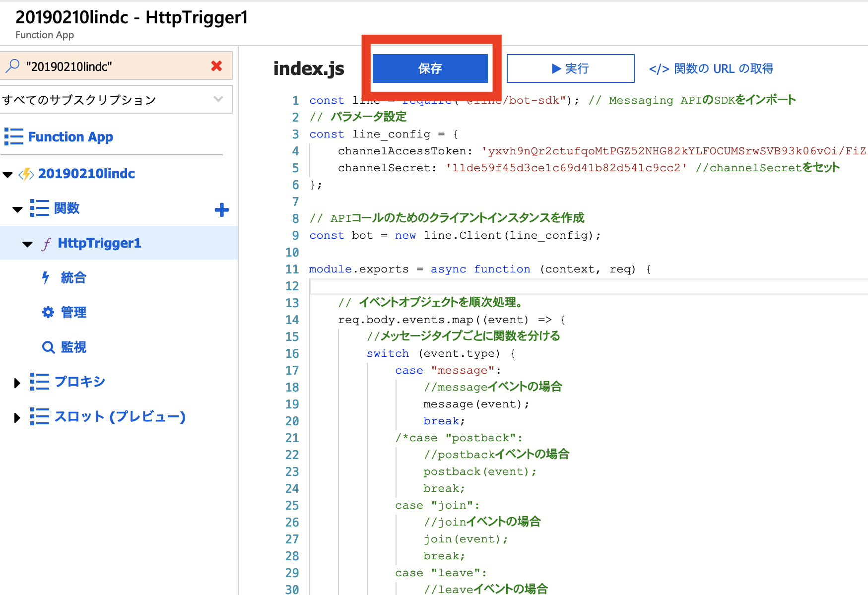Collapse the 関数 section
The width and height of the screenshot is (868, 595).
pyautogui.click(x=17, y=209)
